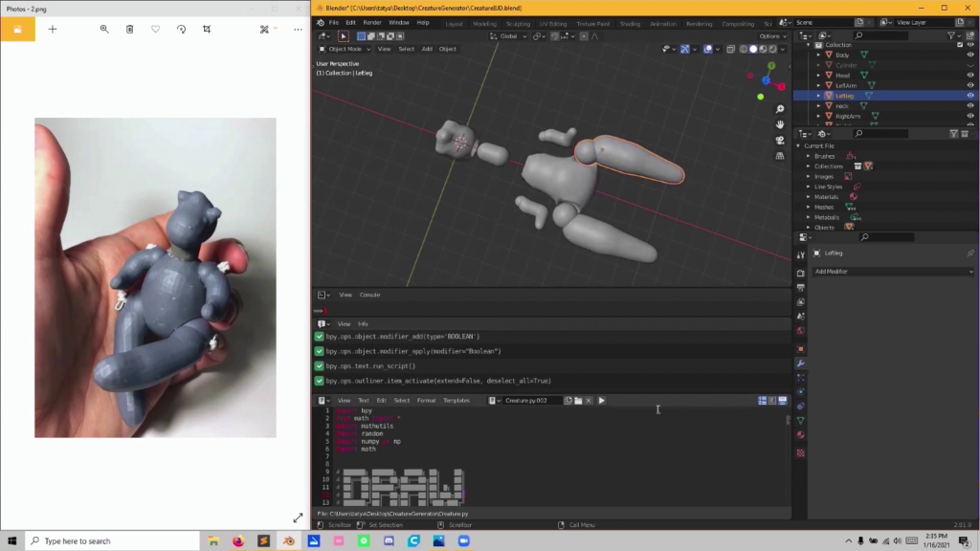Hide the neck object via eye icon
Image resolution: width=980 pixels, height=551 pixels.
point(970,105)
